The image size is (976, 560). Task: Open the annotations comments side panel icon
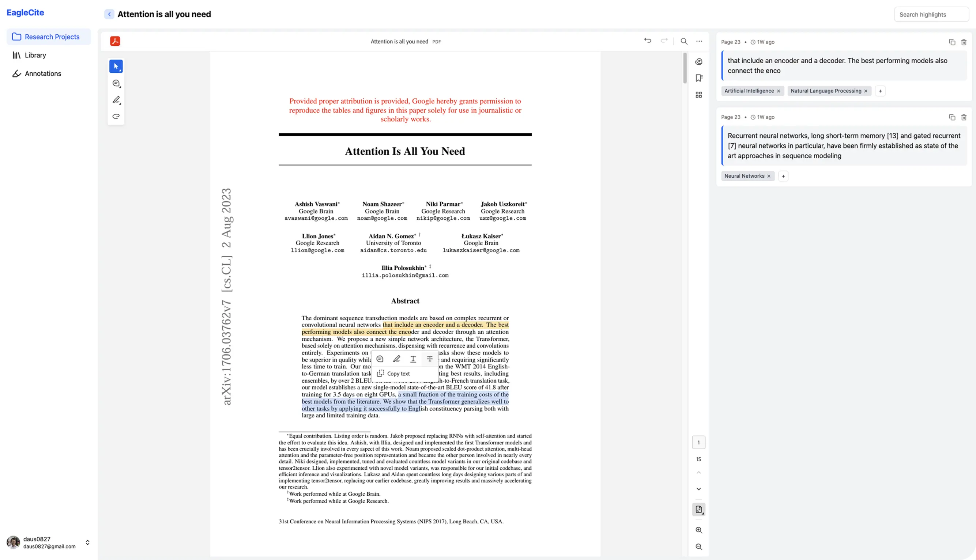point(698,61)
